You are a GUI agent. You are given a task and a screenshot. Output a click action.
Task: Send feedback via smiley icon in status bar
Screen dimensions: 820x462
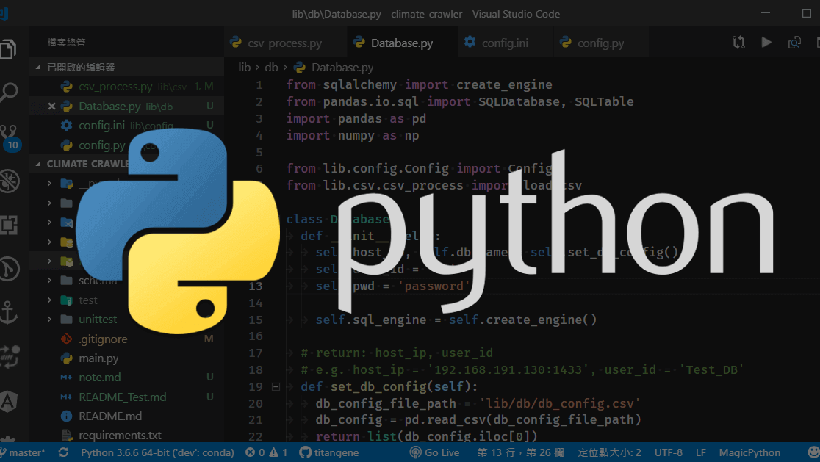click(x=813, y=452)
